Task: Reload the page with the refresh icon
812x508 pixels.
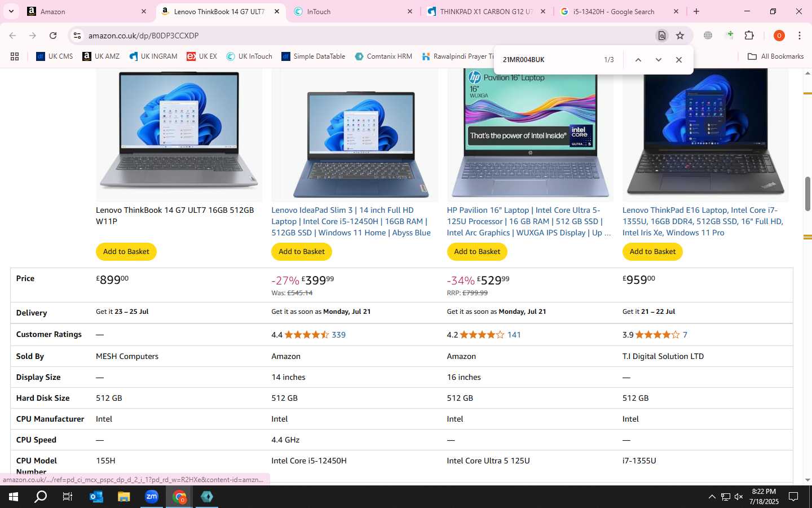Action: 53,36
